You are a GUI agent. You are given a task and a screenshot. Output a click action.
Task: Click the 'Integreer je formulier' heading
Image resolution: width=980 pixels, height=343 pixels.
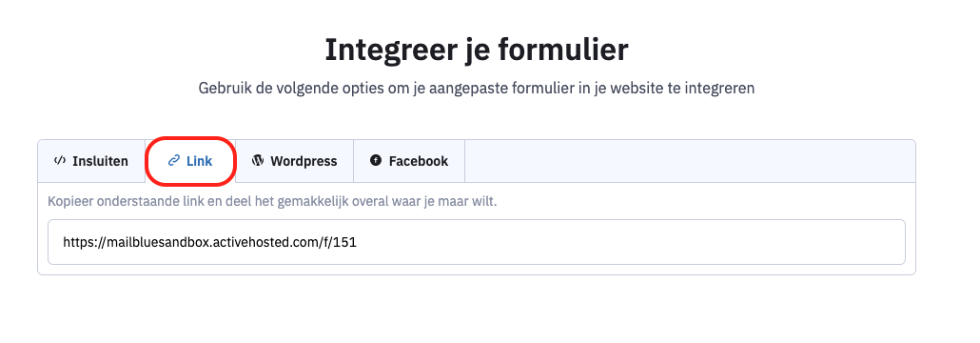tap(477, 50)
